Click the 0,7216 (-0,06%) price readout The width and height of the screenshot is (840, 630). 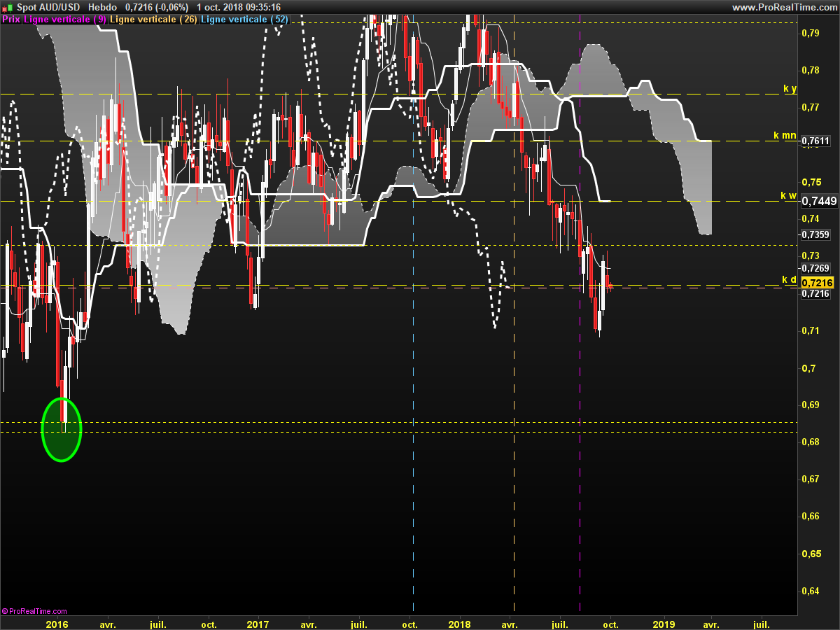tap(157, 7)
